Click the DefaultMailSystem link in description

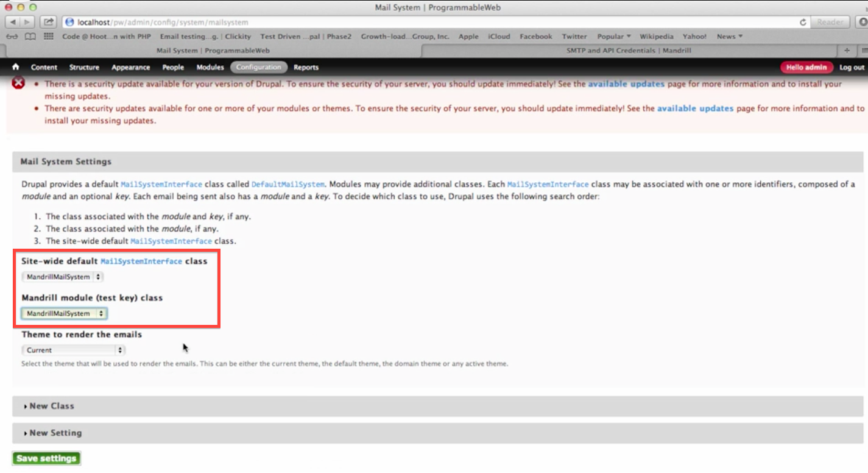coord(288,184)
